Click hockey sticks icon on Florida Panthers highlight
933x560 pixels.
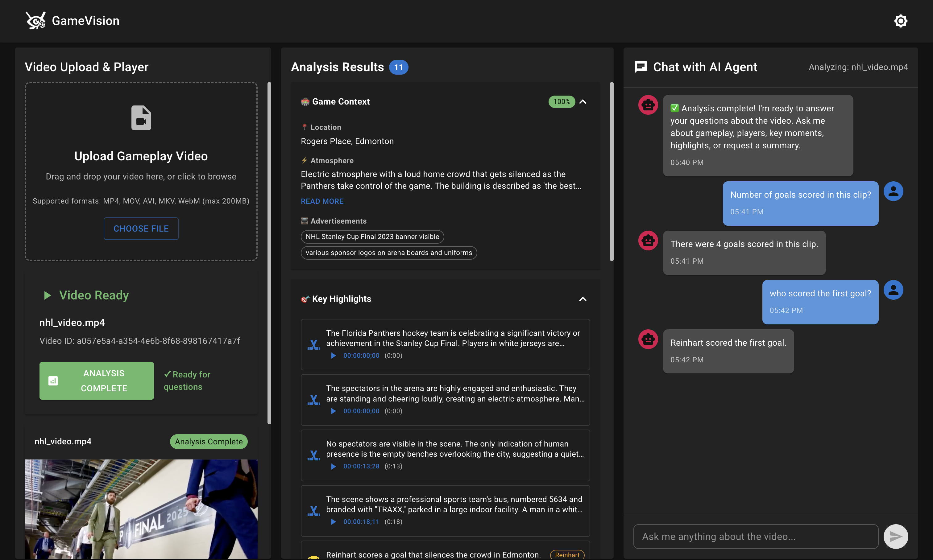pyautogui.click(x=313, y=344)
